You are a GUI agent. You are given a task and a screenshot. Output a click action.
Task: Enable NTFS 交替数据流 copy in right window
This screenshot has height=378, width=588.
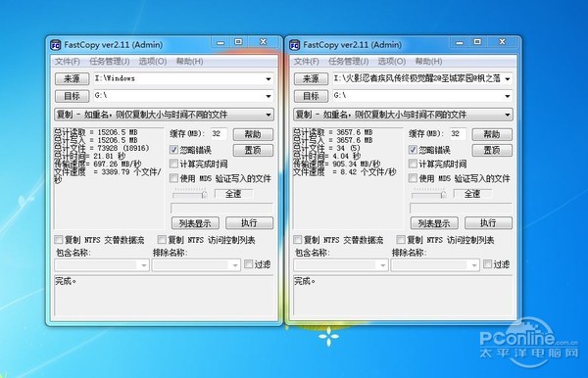(297, 240)
